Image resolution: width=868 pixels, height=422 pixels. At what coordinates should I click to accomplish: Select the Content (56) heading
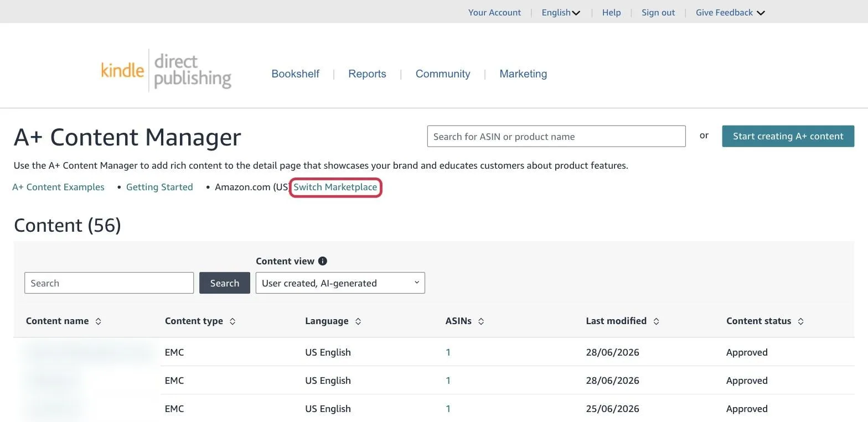click(x=68, y=225)
